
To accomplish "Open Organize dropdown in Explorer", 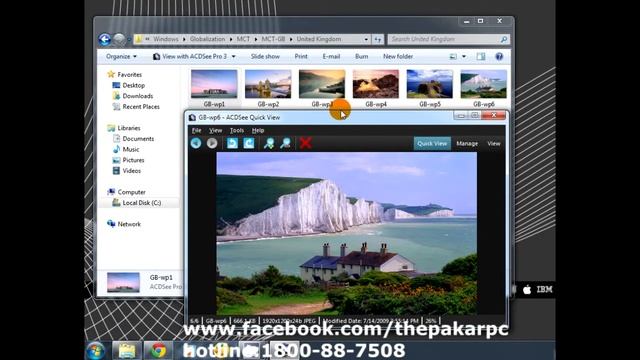I will tap(121, 56).
